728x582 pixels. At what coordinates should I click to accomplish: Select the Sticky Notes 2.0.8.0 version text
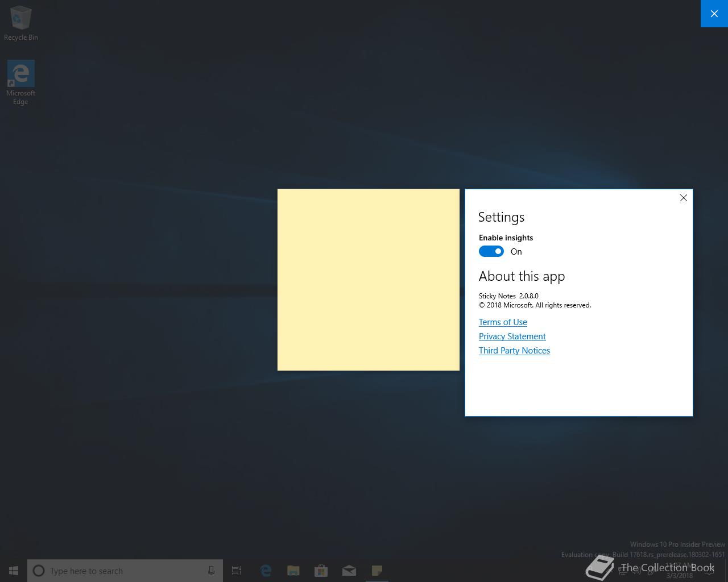point(508,296)
